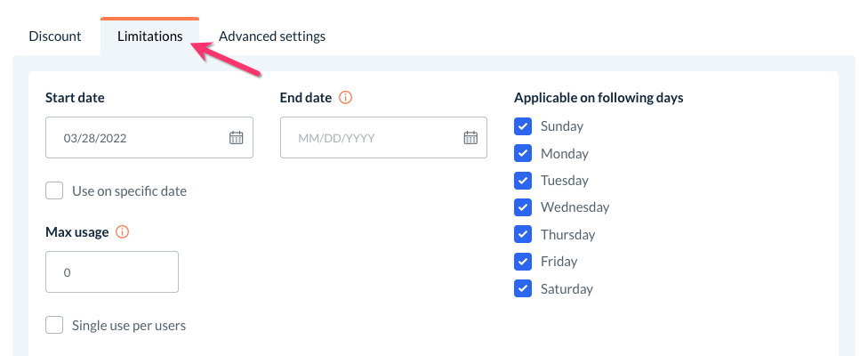Enable Single use per users checkbox
Image resolution: width=868 pixels, height=356 pixels.
55,325
